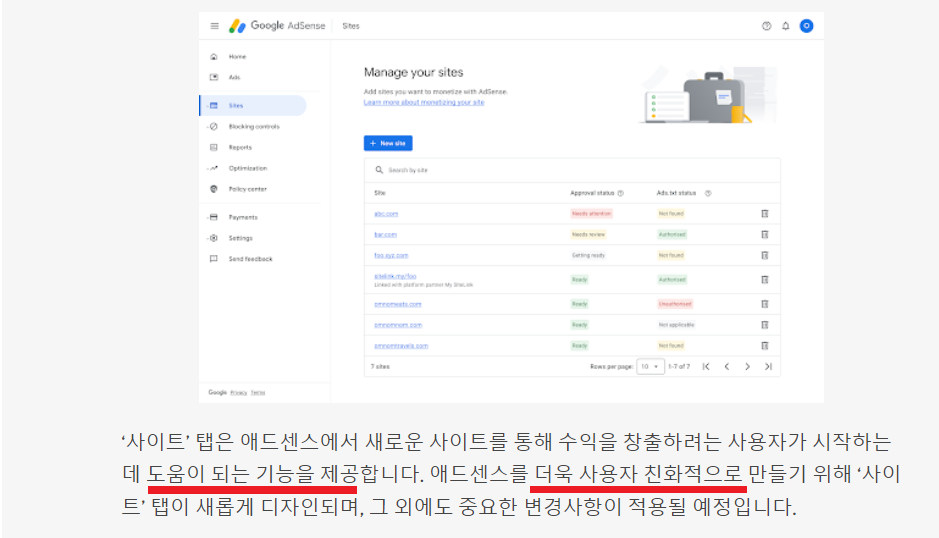This screenshot has height=538, width=939.
Task: Open Policy center via its shield icon
Action: (214, 189)
